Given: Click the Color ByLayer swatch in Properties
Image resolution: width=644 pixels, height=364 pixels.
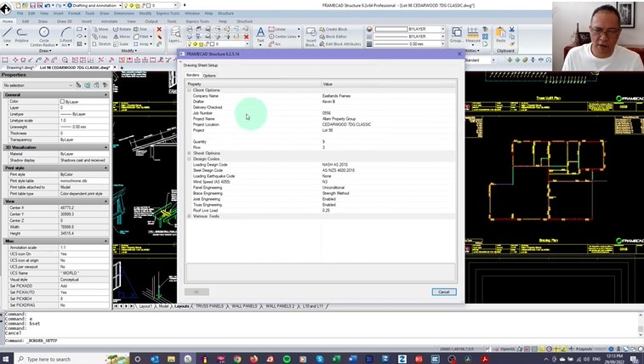Looking at the screenshot, I should [62, 101].
